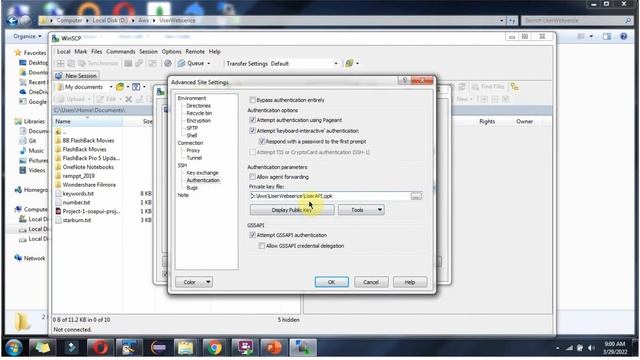Enable Allow agent forwarding checkbox

253,177
